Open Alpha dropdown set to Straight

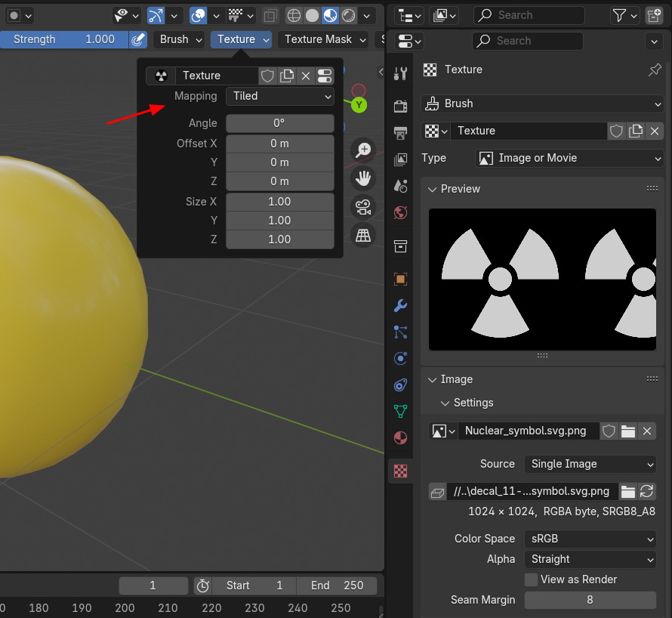[x=590, y=559]
